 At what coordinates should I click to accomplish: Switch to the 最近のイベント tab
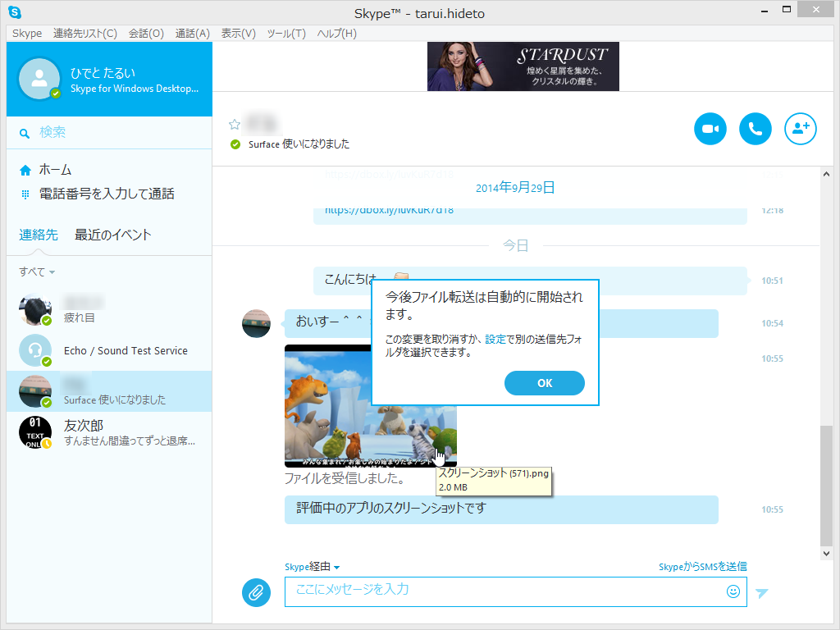point(113,235)
